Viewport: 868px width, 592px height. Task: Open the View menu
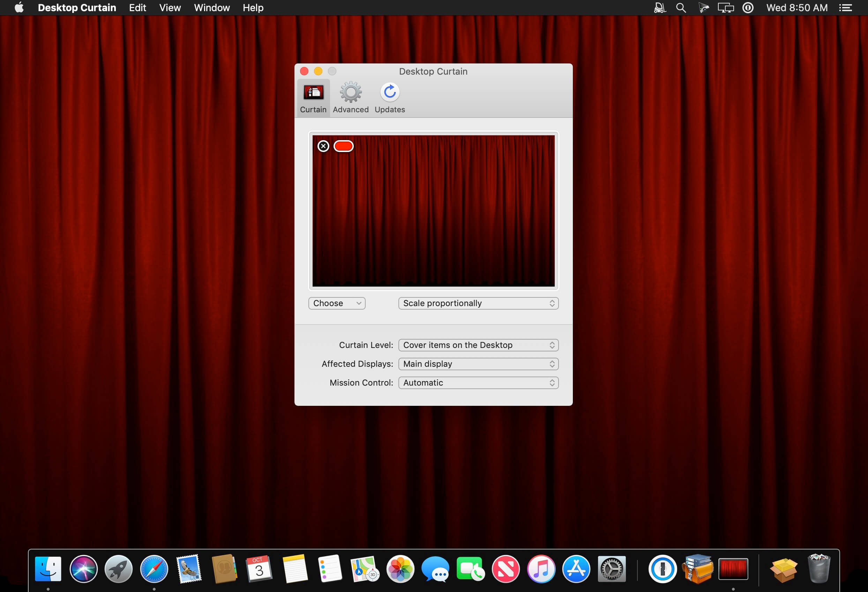click(x=170, y=8)
